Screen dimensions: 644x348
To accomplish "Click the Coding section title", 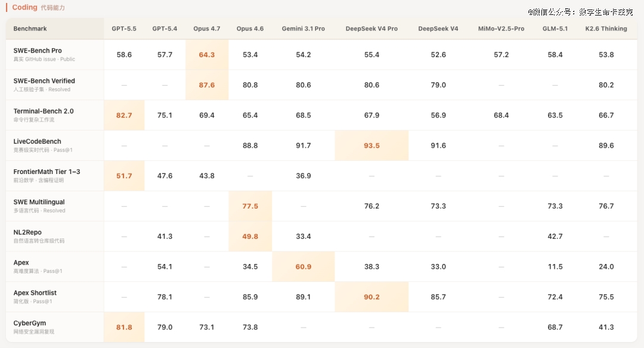I will (24, 8).
